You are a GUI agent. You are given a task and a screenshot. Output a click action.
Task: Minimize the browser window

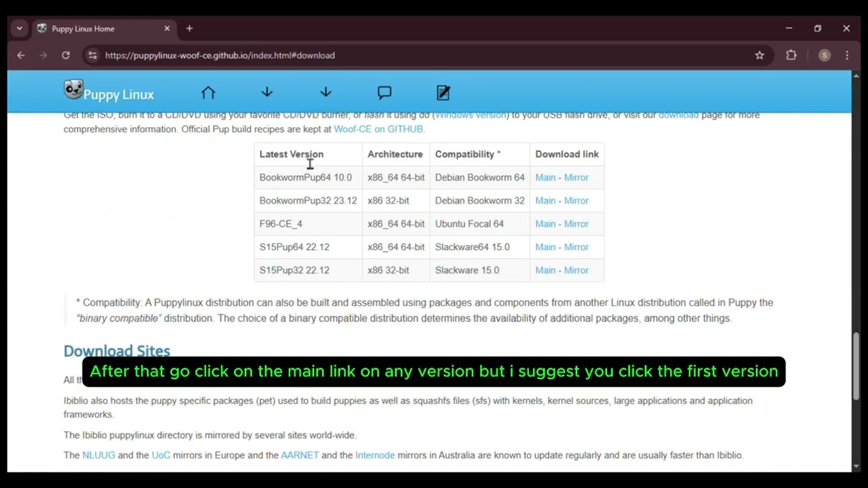(x=789, y=28)
